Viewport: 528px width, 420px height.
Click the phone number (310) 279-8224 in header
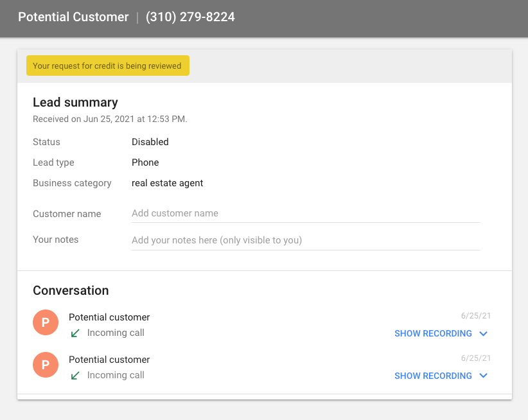point(190,17)
